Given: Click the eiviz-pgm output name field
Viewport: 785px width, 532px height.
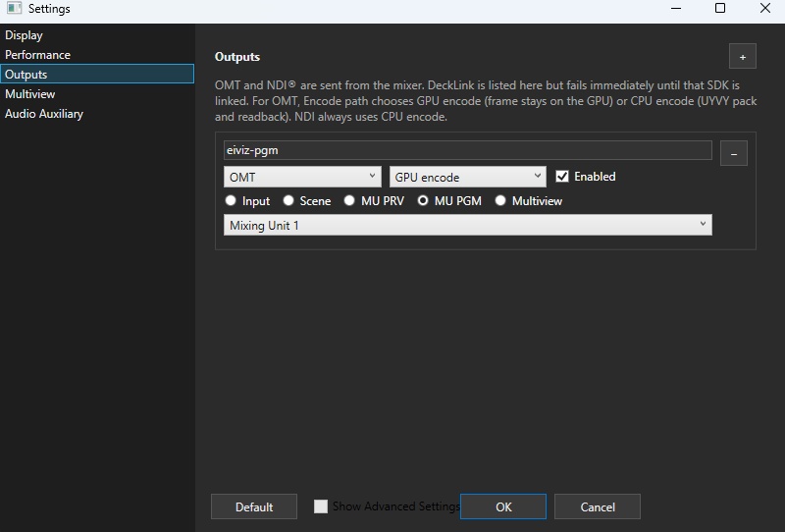Looking at the screenshot, I should [468, 150].
